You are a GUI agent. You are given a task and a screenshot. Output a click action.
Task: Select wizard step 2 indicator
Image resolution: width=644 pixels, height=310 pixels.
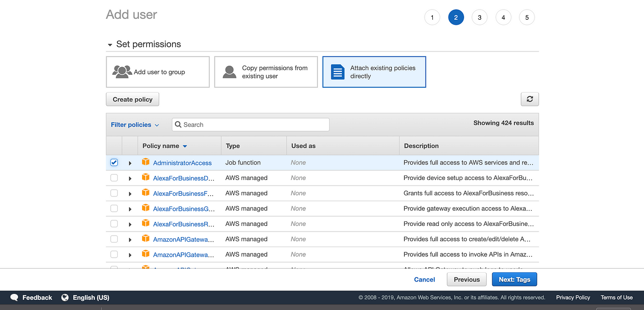pos(456,17)
